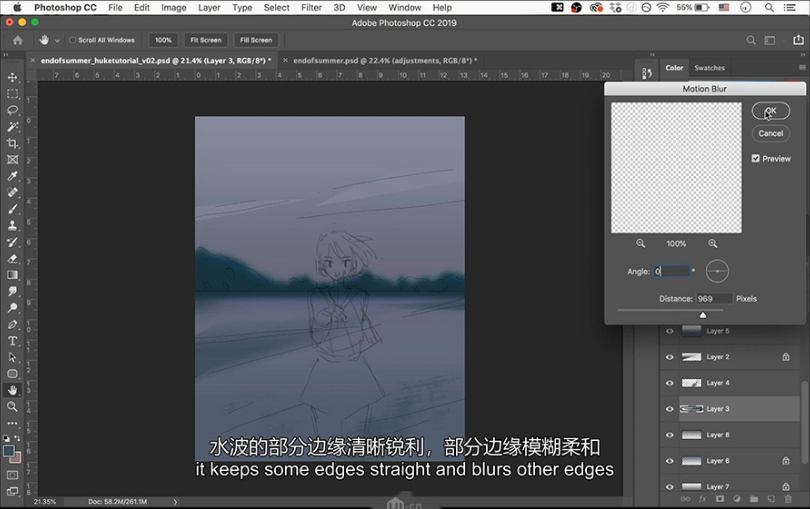The image size is (810, 509).
Task: Expand the collapsed toolbox double arrows
Action: point(6,54)
